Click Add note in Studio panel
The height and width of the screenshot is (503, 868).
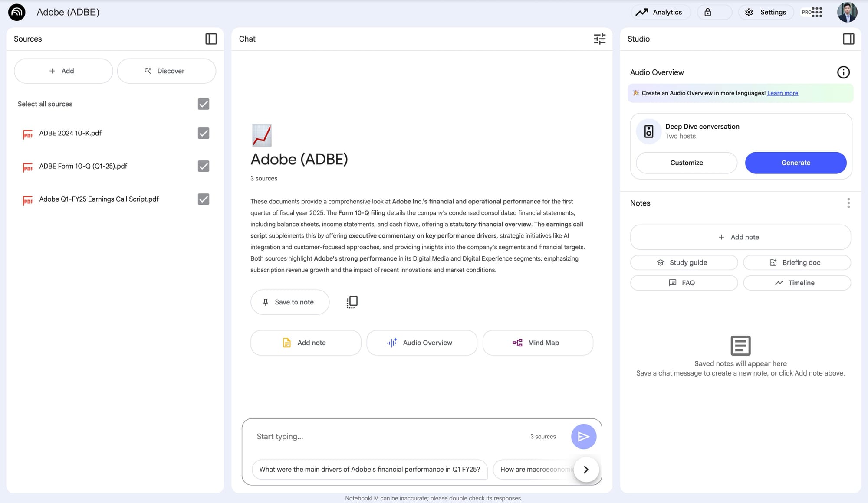coord(740,237)
